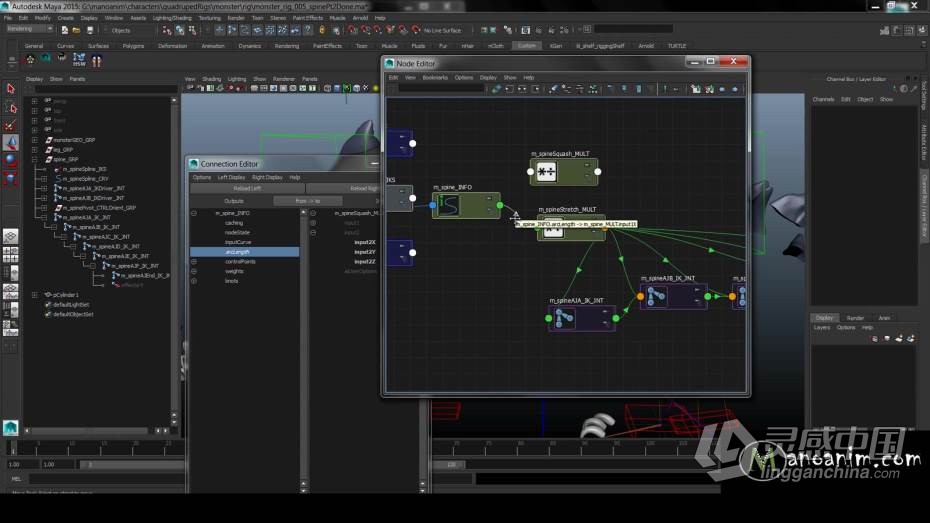Click the range slider bar at bottom
The image size is (930, 523).
click(x=130, y=464)
